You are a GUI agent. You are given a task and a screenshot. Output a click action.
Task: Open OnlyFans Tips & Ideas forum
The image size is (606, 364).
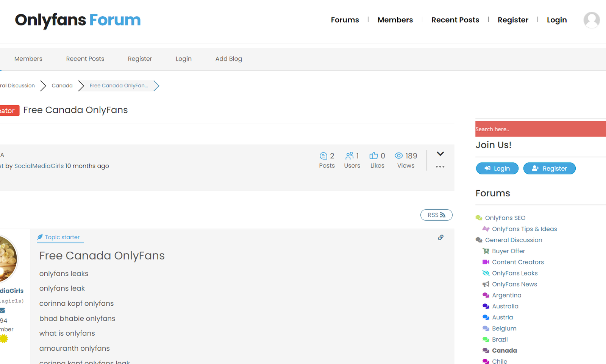(524, 229)
